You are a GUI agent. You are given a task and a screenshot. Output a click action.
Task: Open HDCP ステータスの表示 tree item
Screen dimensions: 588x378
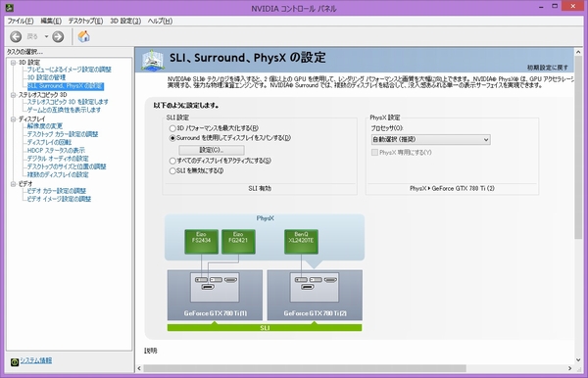[56, 151]
